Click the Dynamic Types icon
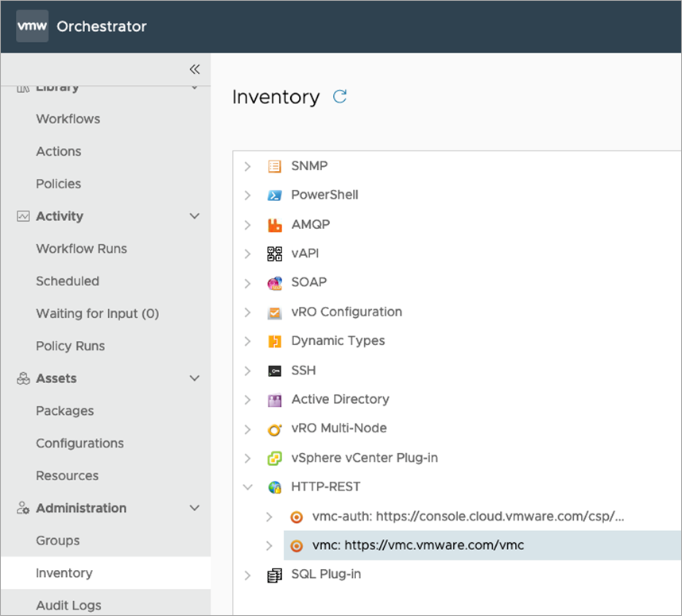Image resolution: width=682 pixels, height=616 pixels. point(274,341)
